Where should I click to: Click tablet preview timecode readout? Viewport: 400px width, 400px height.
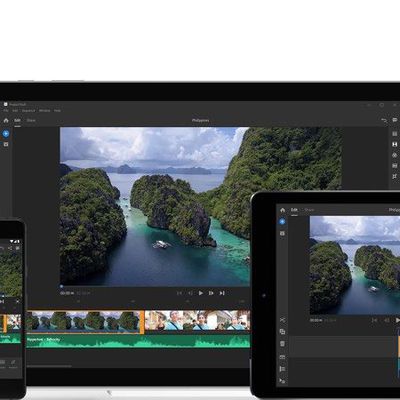click(x=317, y=320)
